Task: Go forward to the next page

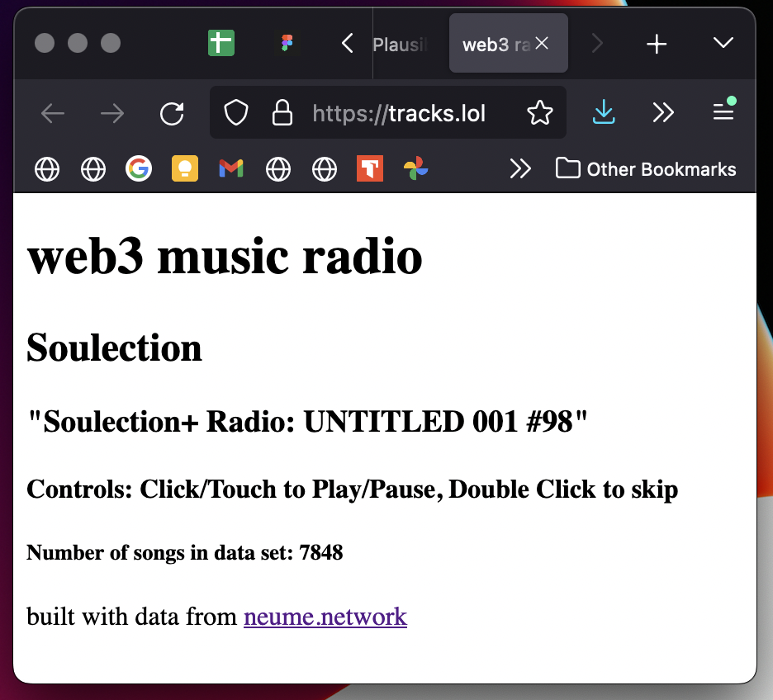Action: (x=112, y=113)
